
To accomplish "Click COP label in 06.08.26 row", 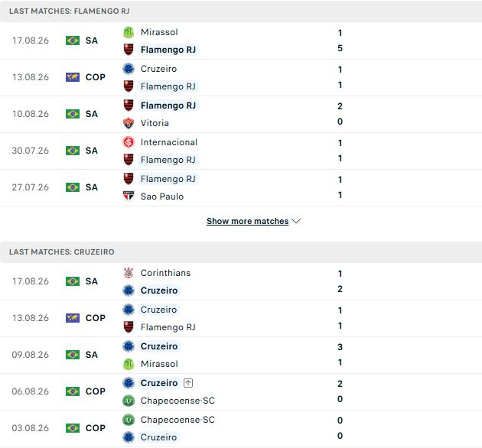I will 96,391.
